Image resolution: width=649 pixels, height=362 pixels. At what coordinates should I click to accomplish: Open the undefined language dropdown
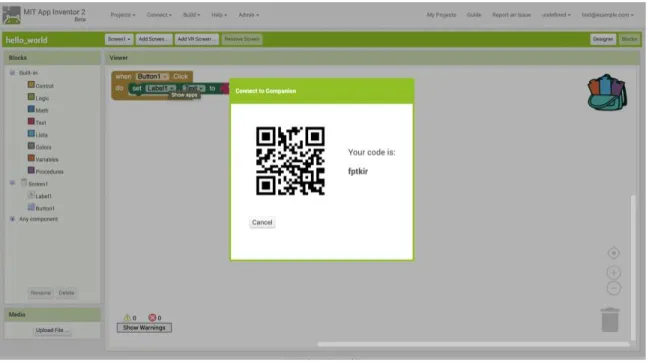(556, 15)
